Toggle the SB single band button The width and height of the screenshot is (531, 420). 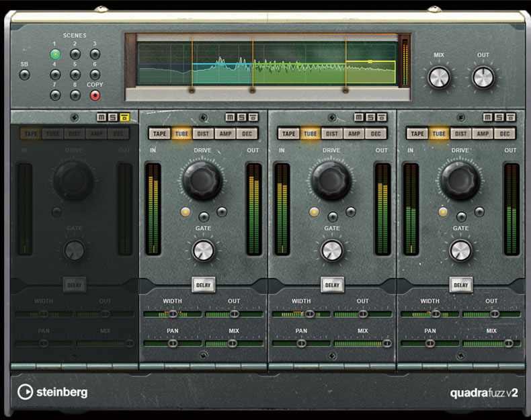point(24,75)
